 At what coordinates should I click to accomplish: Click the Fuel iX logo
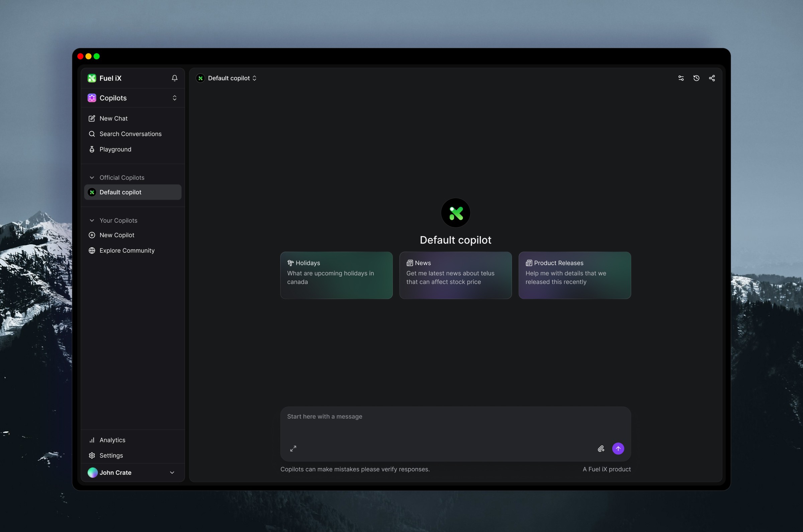[x=92, y=78]
